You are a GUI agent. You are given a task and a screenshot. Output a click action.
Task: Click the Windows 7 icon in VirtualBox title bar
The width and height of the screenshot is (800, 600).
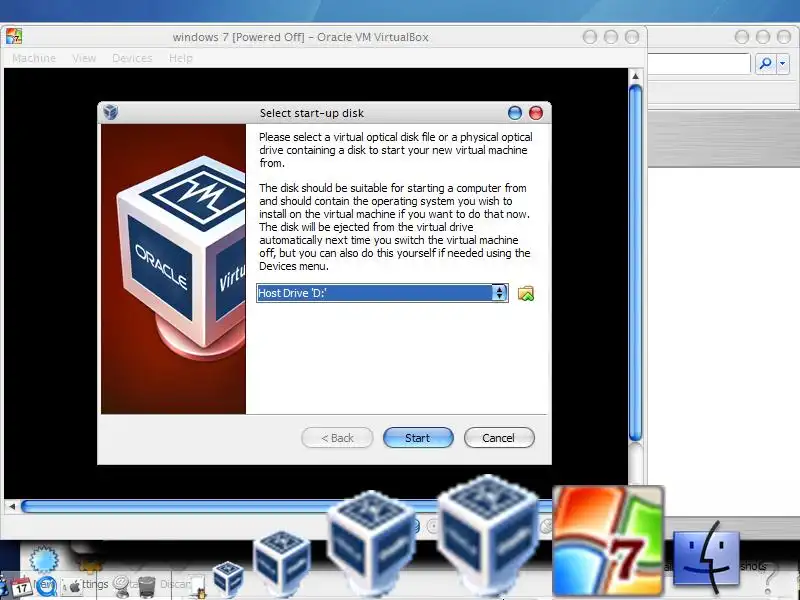pyautogui.click(x=14, y=37)
